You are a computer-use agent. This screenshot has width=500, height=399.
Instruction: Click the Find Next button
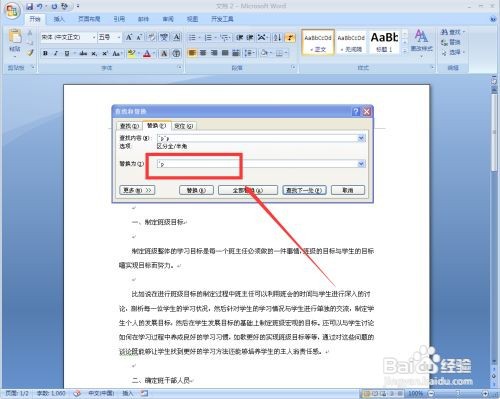(x=304, y=190)
